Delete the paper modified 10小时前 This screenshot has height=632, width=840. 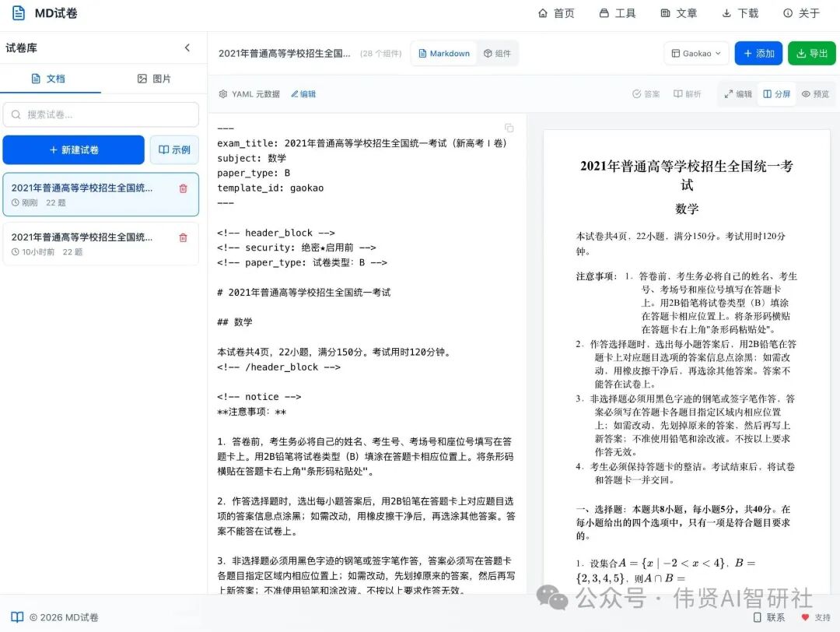[x=184, y=237]
